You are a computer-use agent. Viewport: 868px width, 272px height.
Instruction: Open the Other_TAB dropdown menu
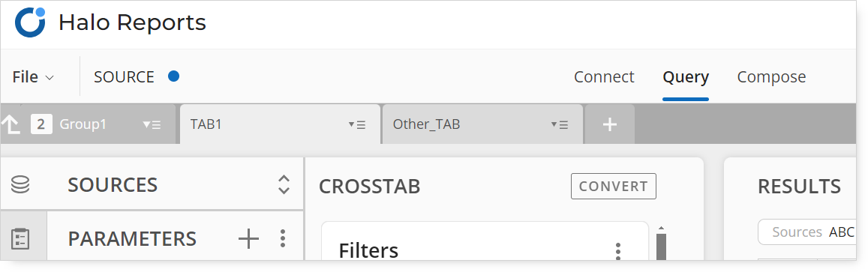(560, 125)
